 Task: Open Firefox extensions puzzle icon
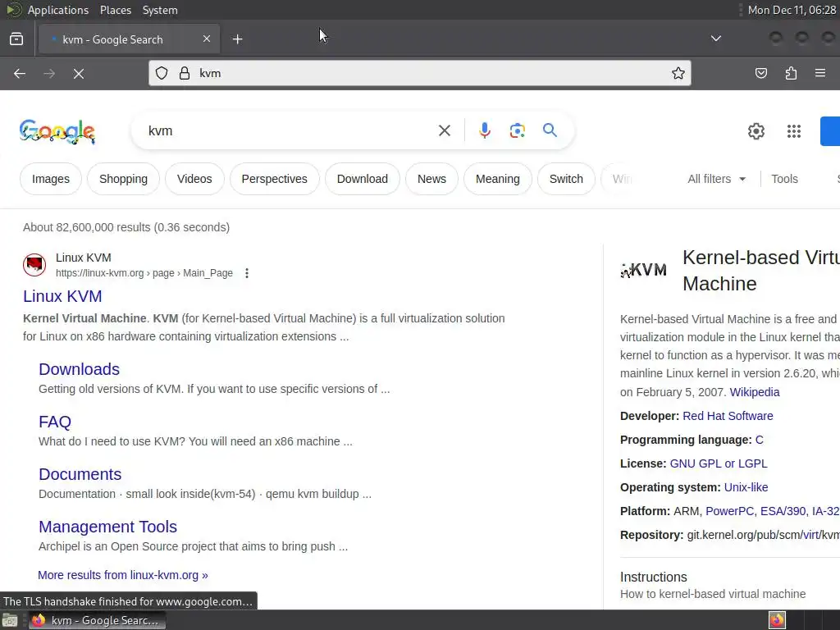791,73
